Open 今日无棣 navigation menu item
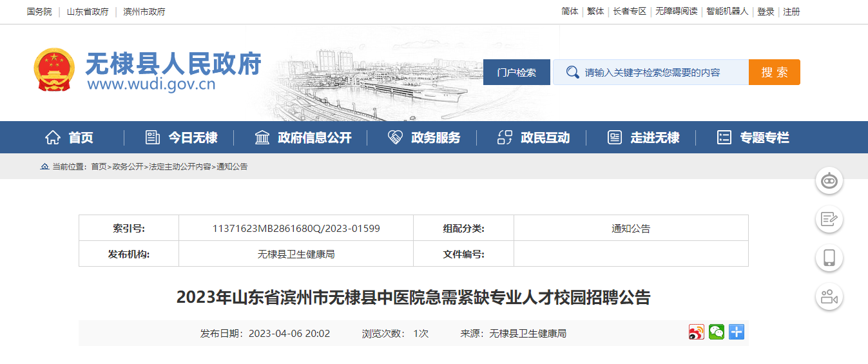 click(193, 137)
